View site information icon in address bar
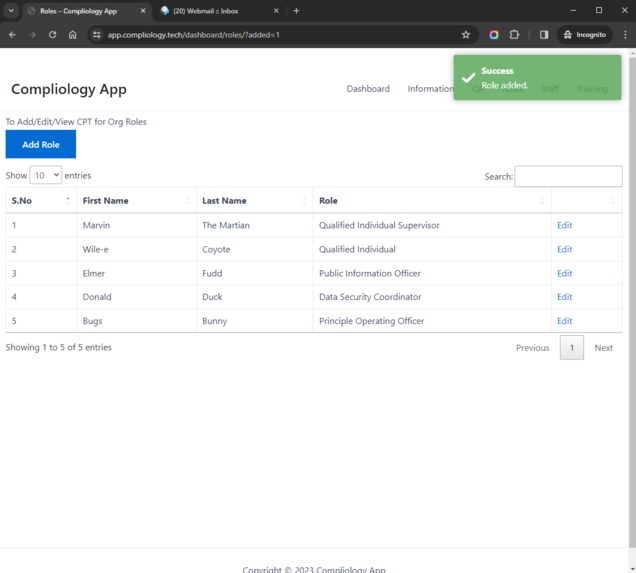Screen dimensions: 636x573 pos(97,35)
